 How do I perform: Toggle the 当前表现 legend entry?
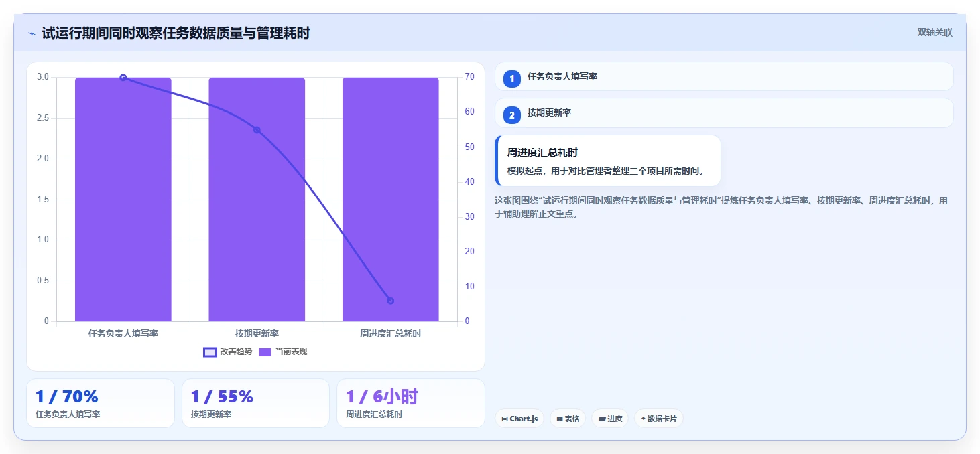pos(283,352)
